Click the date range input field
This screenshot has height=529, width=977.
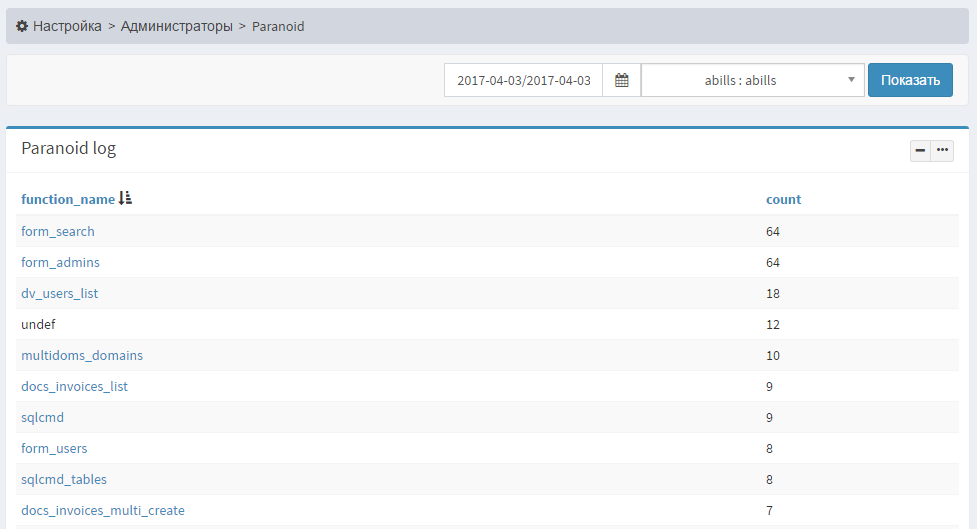pyautogui.click(x=523, y=80)
